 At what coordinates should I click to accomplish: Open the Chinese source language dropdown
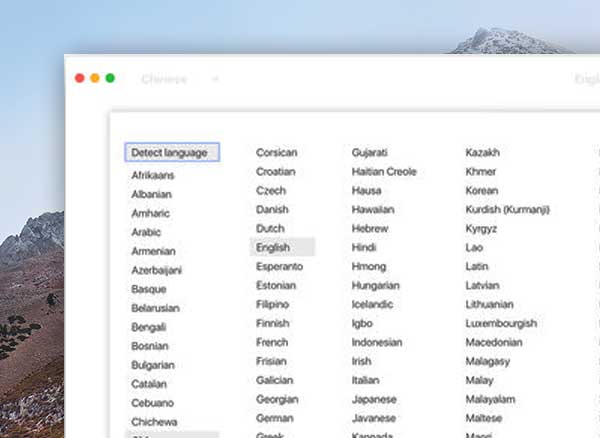coord(180,79)
